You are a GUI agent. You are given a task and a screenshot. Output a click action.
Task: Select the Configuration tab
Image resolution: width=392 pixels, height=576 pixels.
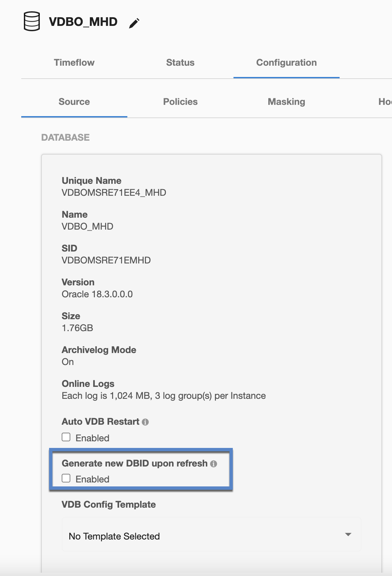tap(286, 63)
